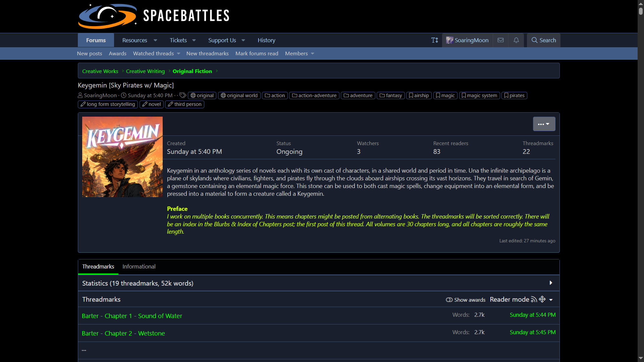The image size is (644, 362).
Task: Select the 'long form storytelling' tag
Action: [x=108, y=104]
